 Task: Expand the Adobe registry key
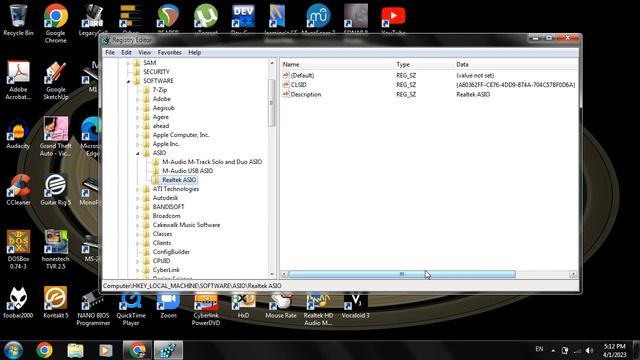point(138,99)
